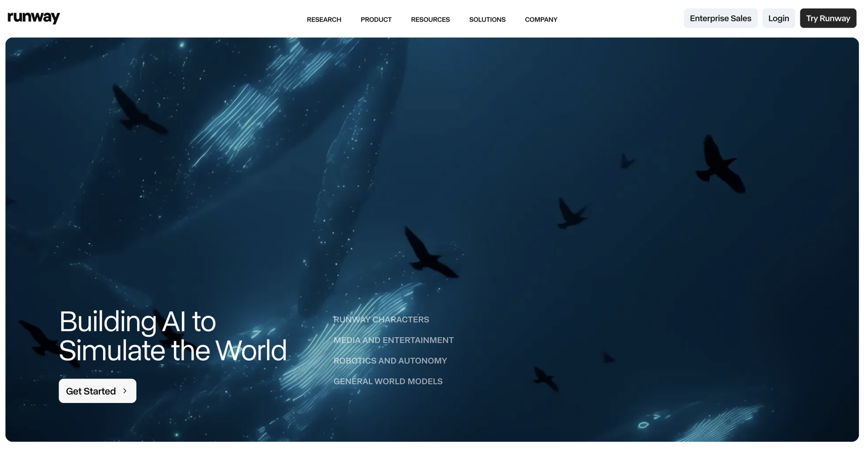Viewport: 868px width, 449px height.
Task: Click the chevron arrow inside Get Started
Action: (125, 391)
